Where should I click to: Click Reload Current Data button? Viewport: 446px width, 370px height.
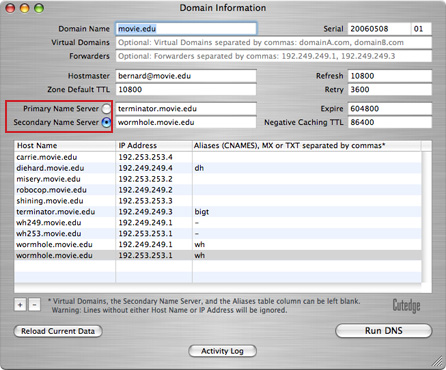pos(58,331)
